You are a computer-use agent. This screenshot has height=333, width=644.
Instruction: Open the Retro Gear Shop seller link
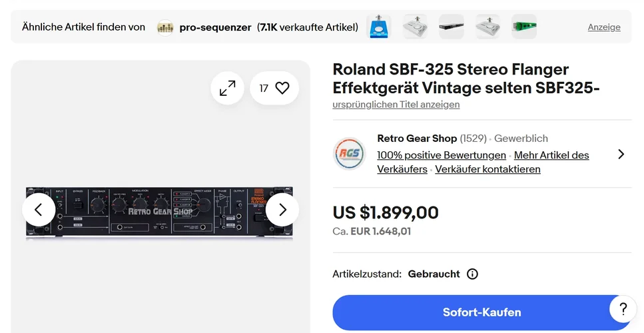[417, 139]
